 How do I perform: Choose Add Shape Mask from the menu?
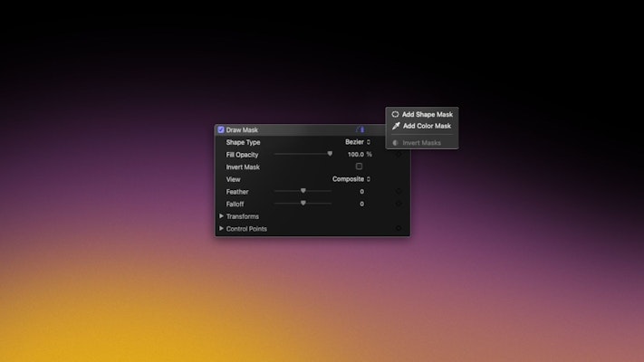click(427, 114)
